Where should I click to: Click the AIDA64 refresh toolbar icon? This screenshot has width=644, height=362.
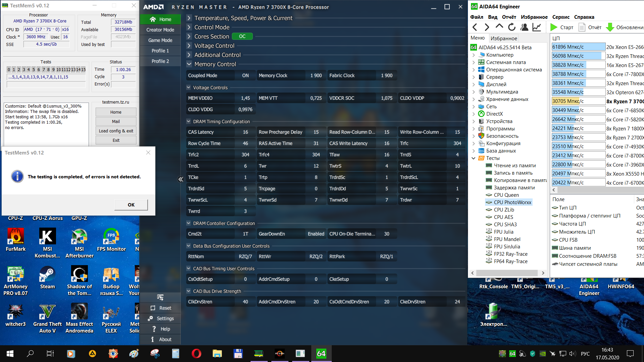pos(512,27)
